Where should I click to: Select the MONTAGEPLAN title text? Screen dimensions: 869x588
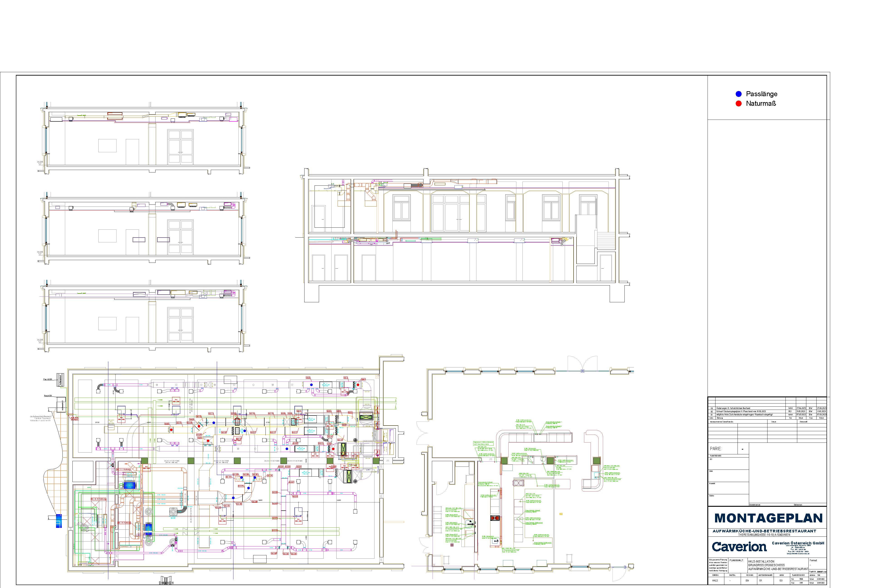pos(768,518)
